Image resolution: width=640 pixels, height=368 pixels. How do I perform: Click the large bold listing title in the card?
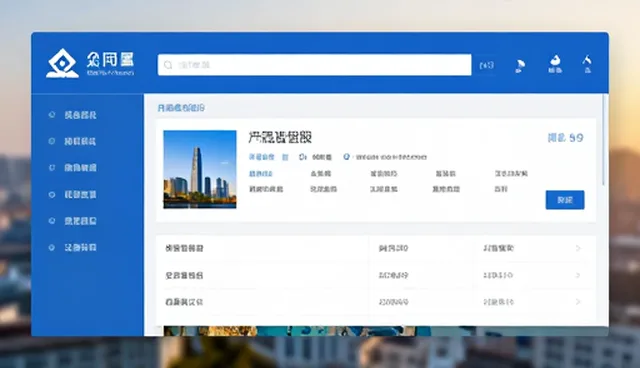[x=280, y=137]
